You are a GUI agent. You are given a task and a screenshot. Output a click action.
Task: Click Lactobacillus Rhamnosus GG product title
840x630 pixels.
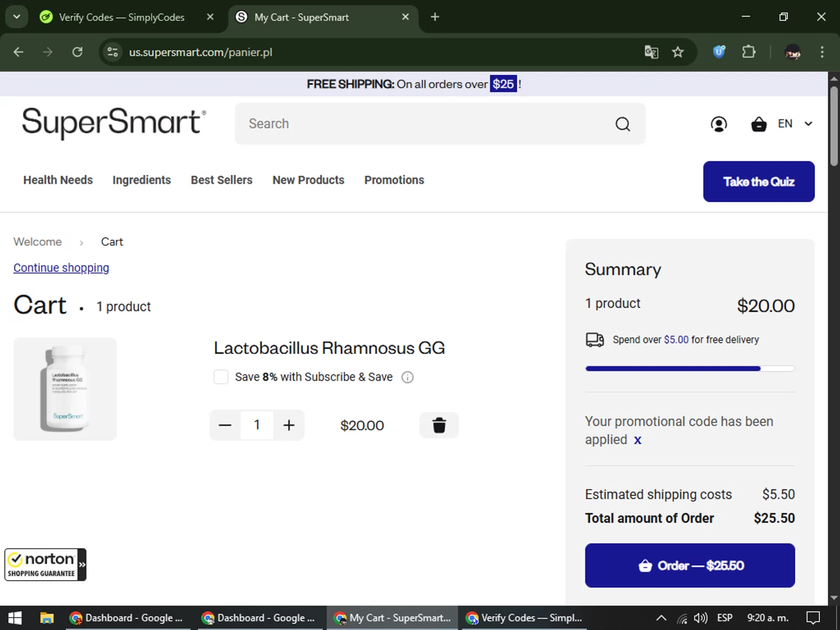click(329, 348)
